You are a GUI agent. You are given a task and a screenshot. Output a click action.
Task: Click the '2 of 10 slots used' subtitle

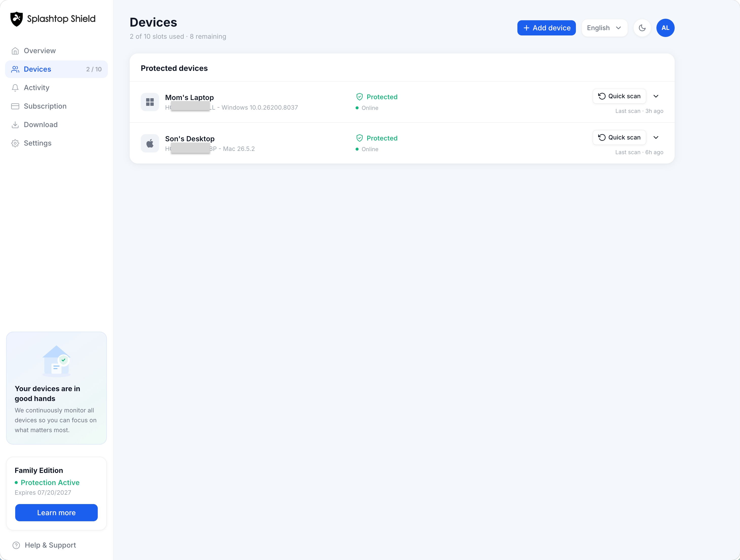click(157, 36)
